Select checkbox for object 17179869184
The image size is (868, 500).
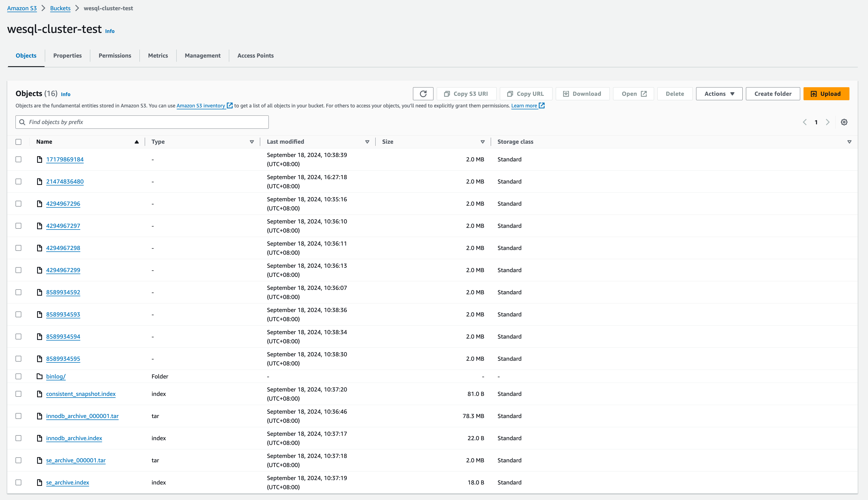(19, 159)
